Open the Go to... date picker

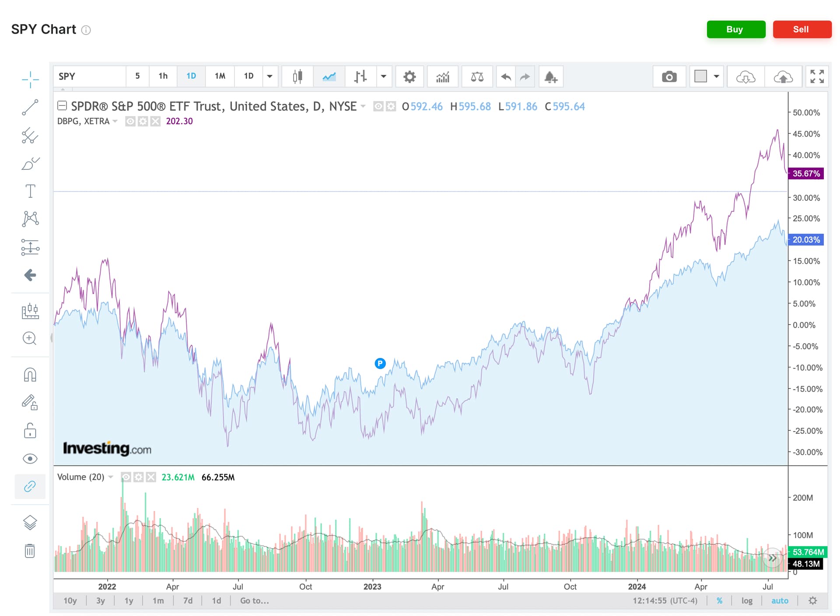[255, 601]
